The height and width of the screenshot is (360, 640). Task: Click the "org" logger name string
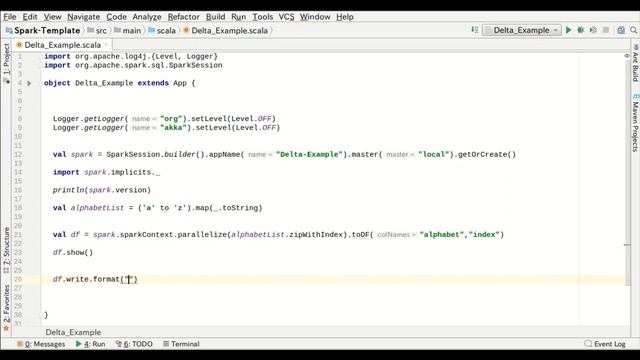coord(171,119)
